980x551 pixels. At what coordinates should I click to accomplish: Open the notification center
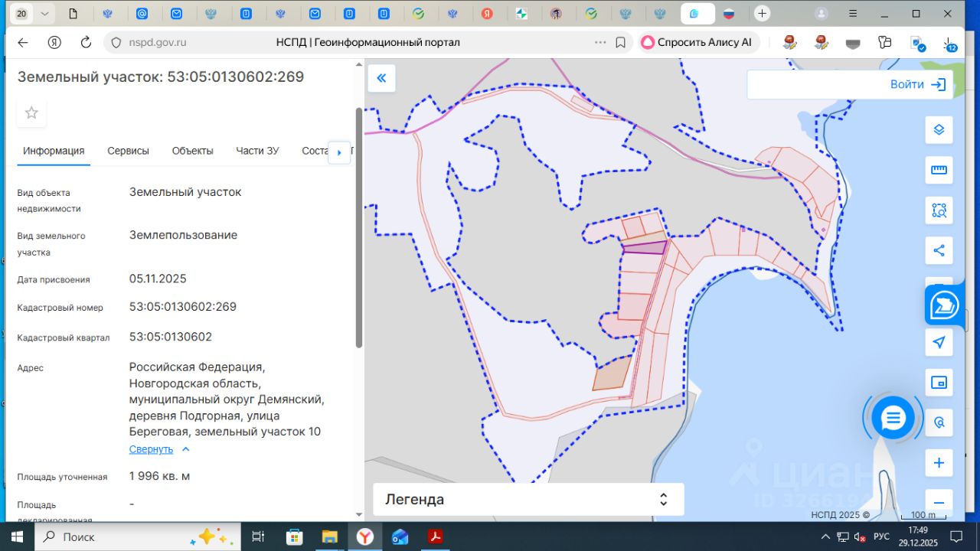point(955,536)
